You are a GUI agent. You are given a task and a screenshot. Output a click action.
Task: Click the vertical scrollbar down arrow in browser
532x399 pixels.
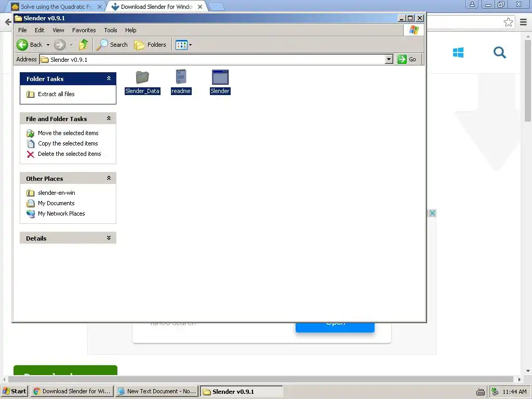coord(528,371)
